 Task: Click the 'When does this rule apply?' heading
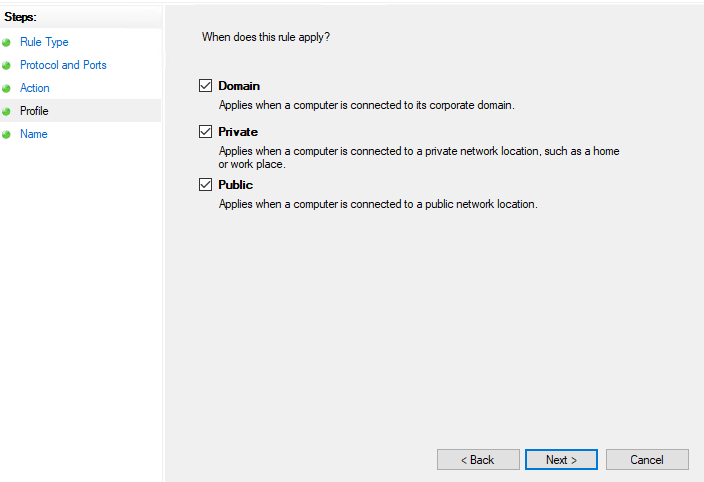coord(266,37)
